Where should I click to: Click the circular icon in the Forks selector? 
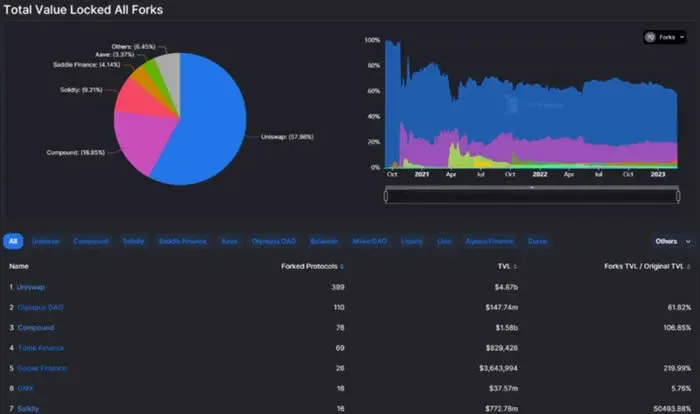(650, 37)
